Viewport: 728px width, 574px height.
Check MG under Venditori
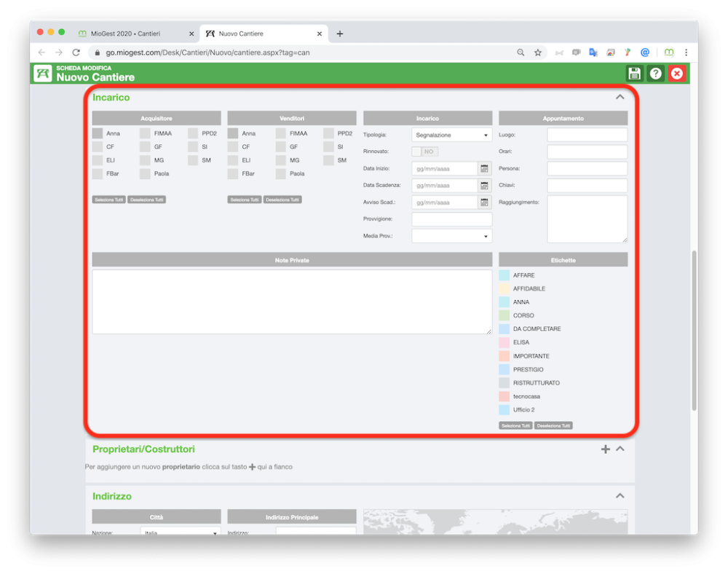[x=280, y=160]
